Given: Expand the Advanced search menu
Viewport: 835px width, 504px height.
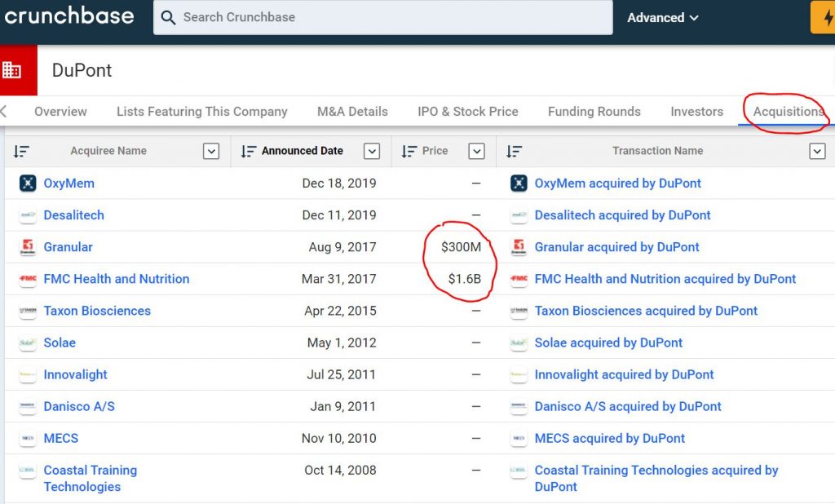Looking at the screenshot, I should 662,17.
